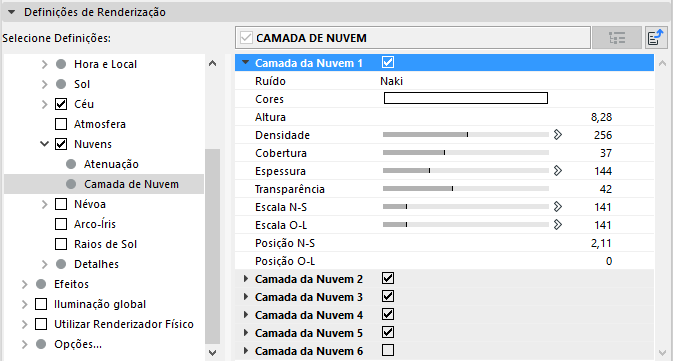Click the Escala N-S slider track

tap(466, 207)
